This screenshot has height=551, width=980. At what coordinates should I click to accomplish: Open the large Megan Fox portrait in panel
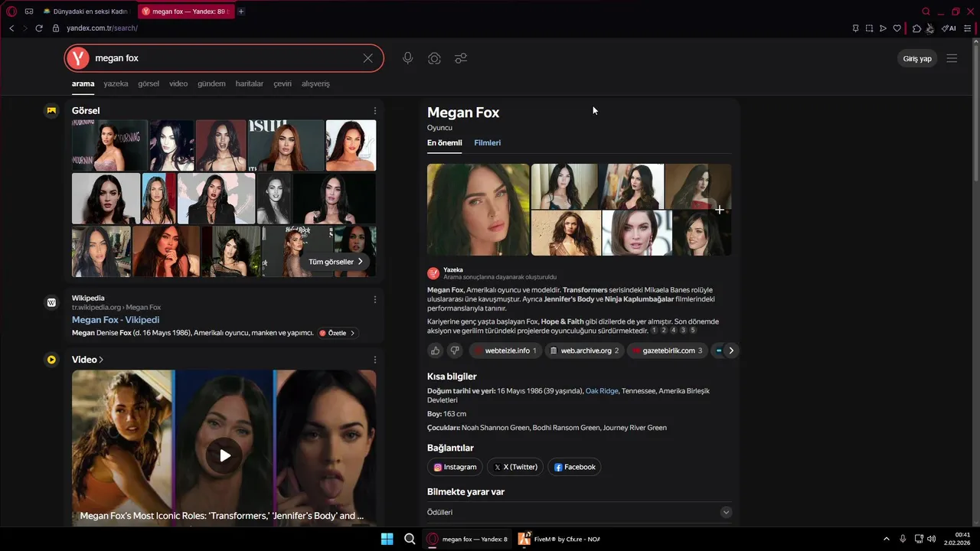click(479, 210)
